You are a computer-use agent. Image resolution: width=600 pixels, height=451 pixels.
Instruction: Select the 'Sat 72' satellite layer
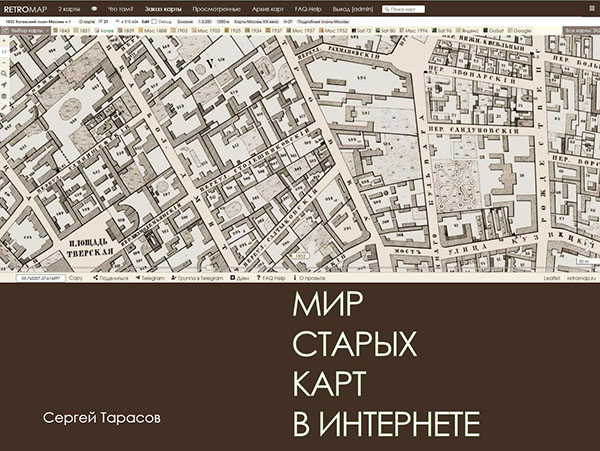[x=362, y=31]
